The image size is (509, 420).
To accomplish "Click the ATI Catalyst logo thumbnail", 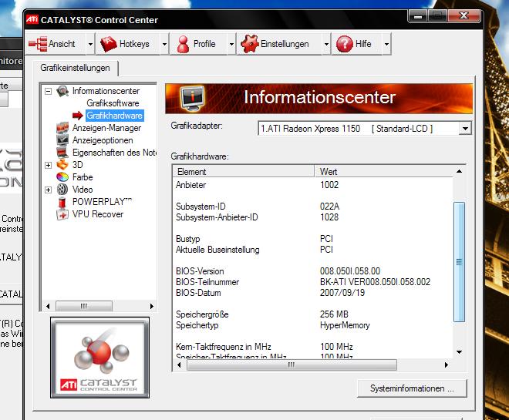I will [100, 358].
